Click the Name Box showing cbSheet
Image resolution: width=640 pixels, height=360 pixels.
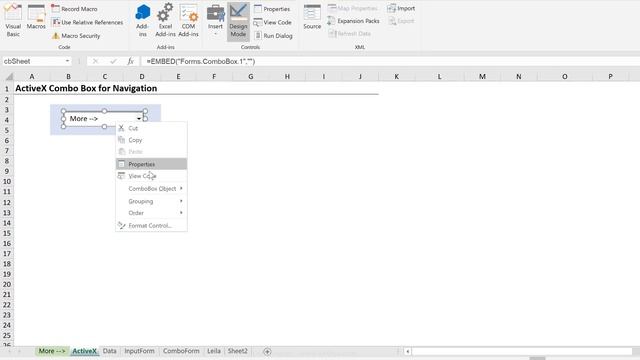tap(33, 61)
